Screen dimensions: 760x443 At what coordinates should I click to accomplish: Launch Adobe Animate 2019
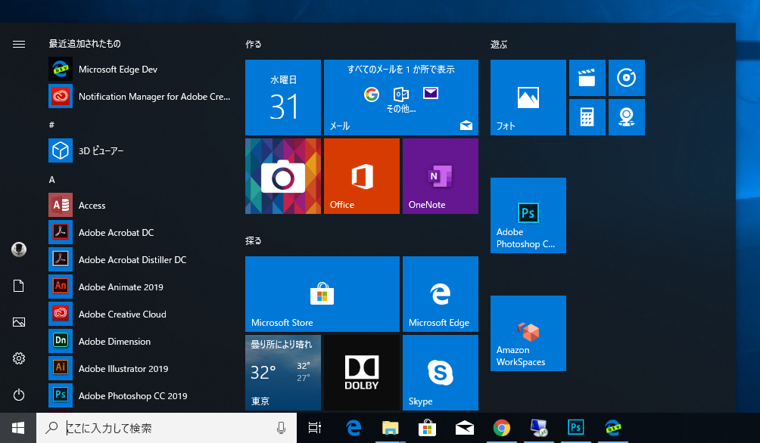[141, 286]
